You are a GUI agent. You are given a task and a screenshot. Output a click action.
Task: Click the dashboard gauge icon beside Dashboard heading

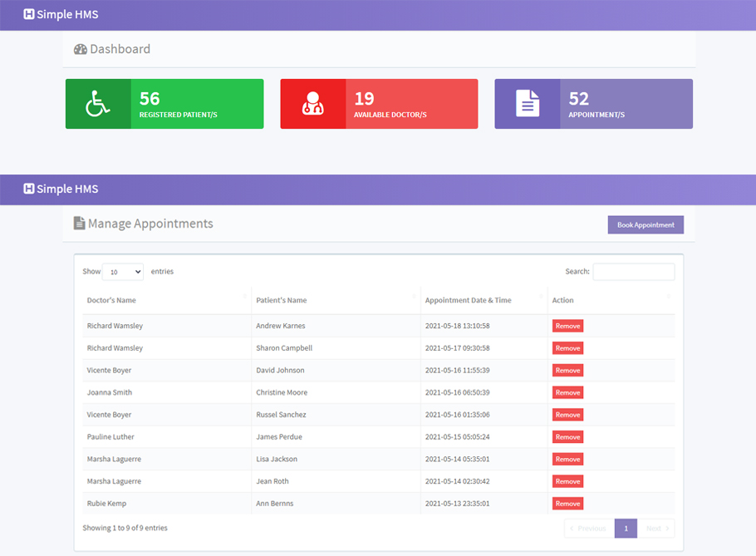pos(80,49)
